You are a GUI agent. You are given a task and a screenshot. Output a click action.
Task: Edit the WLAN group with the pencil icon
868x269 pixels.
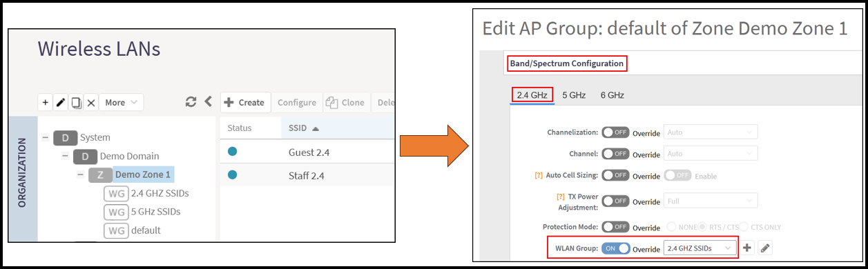click(x=765, y=248)
